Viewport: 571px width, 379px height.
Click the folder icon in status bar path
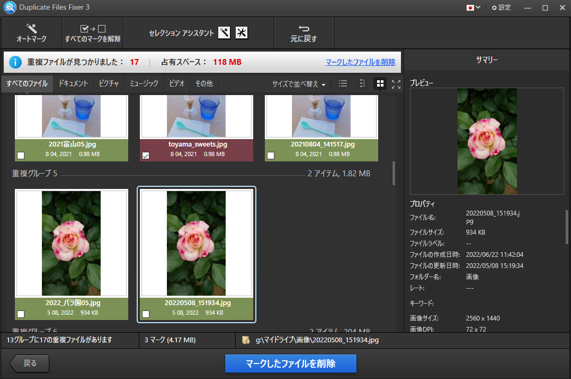click(x=246, y=340)
